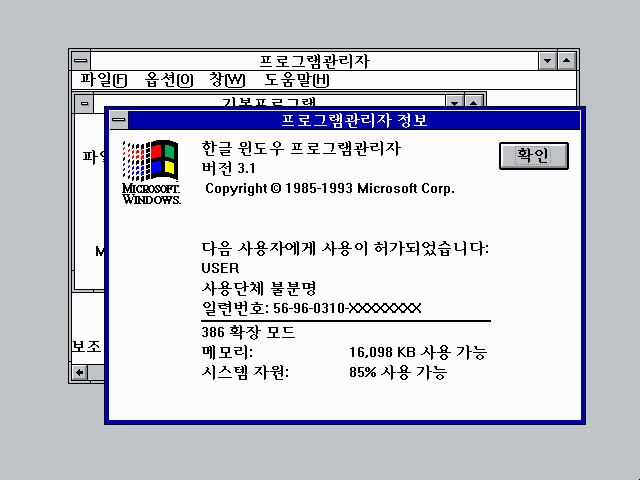Click the 16,098 KB 사용 가능 memory value
Image resolution: width=640 pixels, height=480 pixels.
click(418, 352)
